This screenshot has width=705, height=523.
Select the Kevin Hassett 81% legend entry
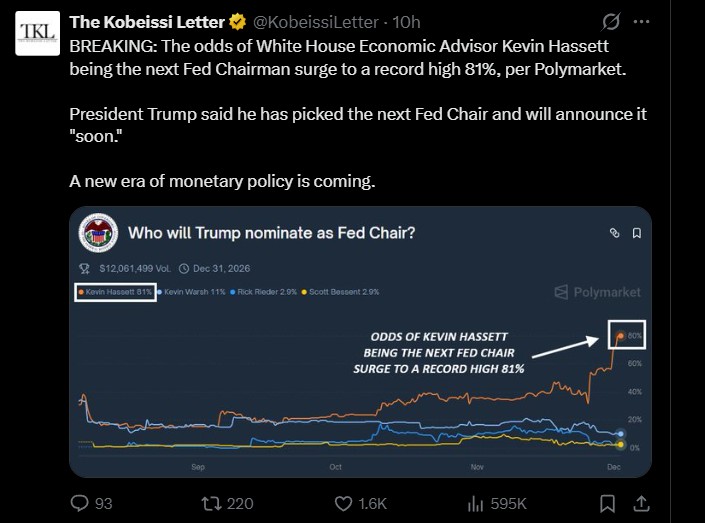click(115, 292)
